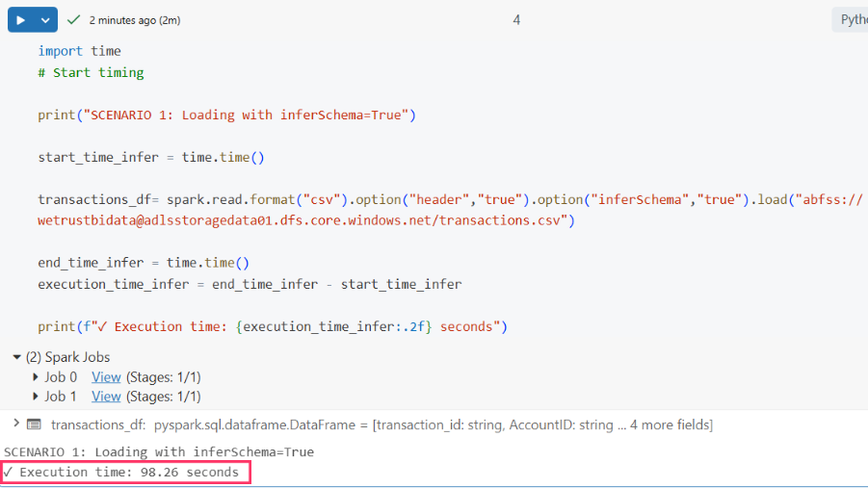Place cursor on the "import time" line
Screen dimensions: 868x488
pos(79,51)
